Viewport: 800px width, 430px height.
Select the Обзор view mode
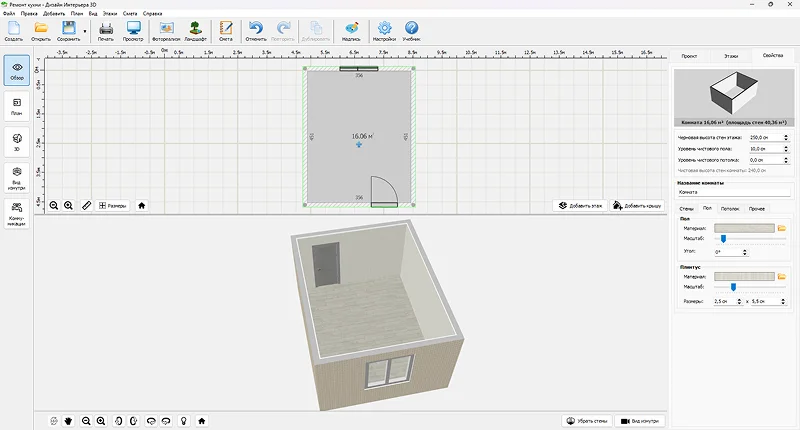coord(17,70)
